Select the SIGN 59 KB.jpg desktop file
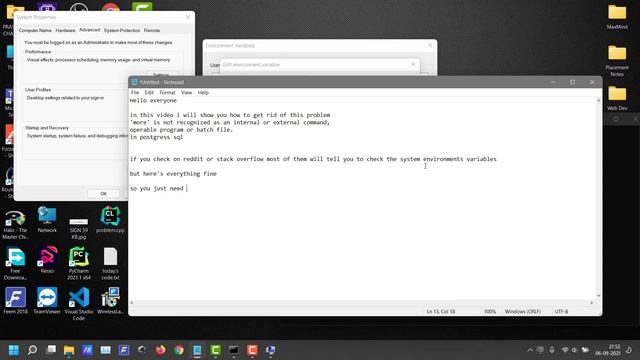Image resolution: width=640 pixels, height=360 pixels. (79, 229)
